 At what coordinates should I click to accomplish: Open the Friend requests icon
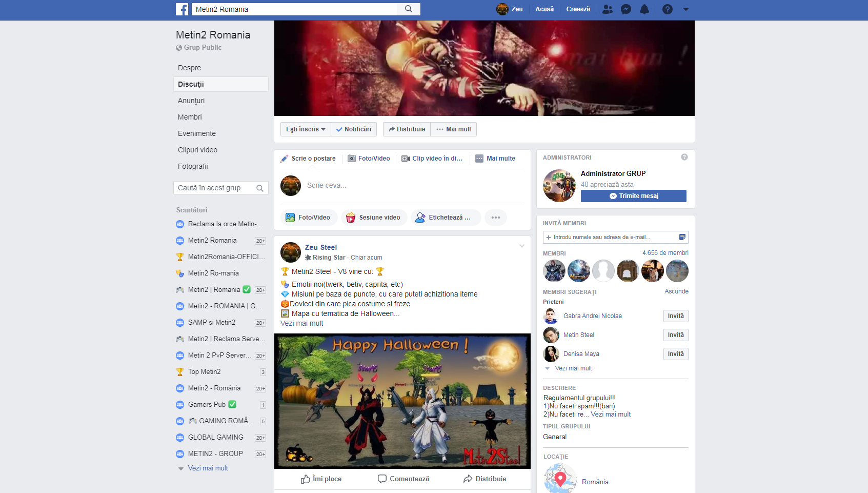608,9
